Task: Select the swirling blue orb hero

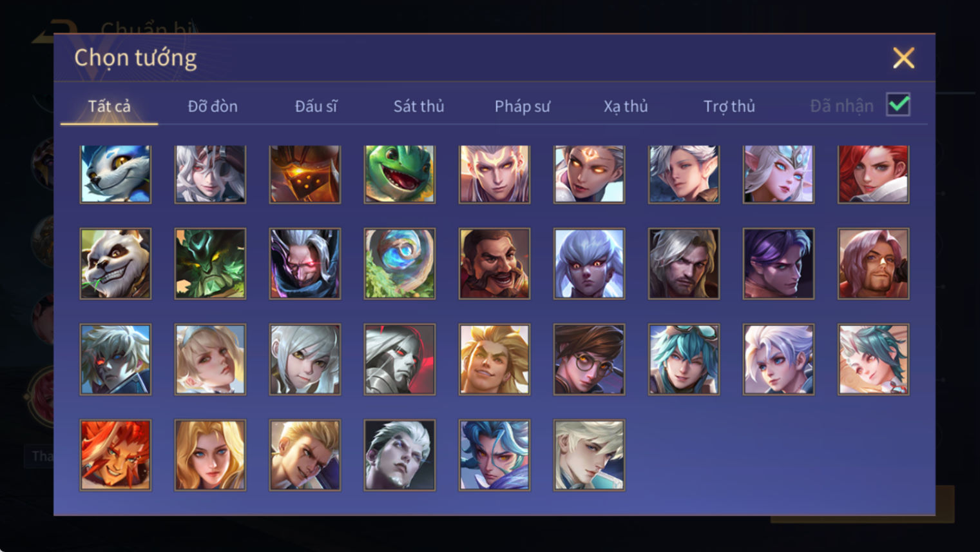Action: (x=399, y=264)
